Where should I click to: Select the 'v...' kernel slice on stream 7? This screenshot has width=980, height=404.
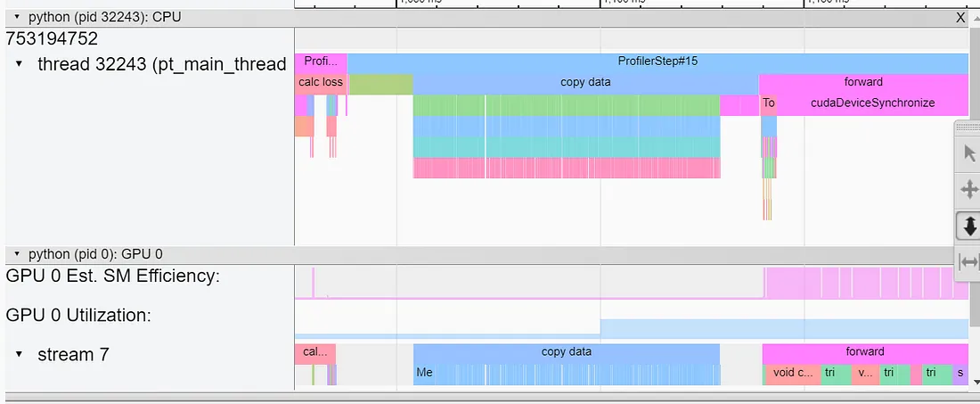865,375
